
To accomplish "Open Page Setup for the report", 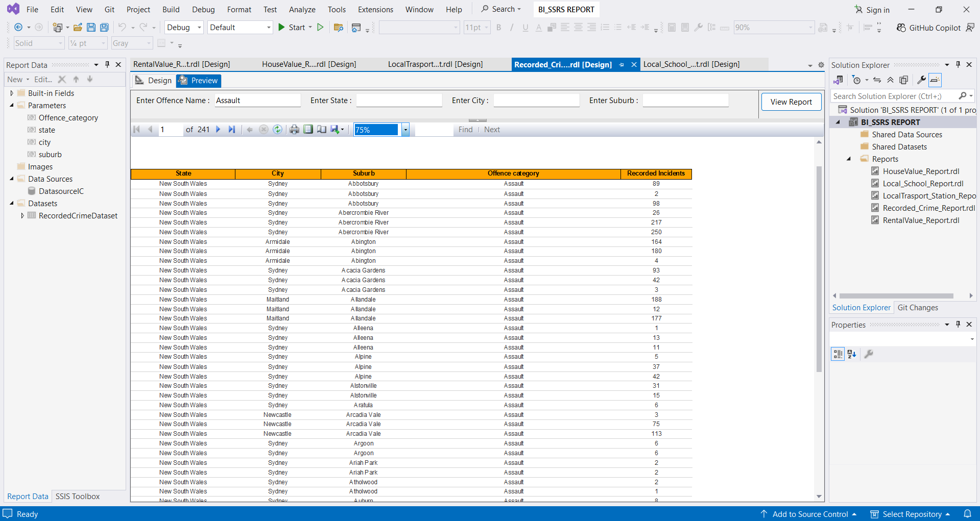I will [322, 130].
